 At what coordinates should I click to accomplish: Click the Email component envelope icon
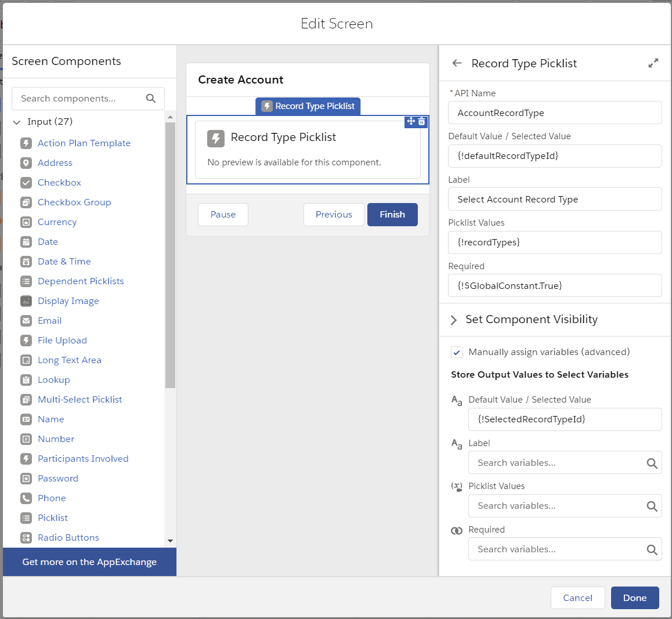click(26, 320)
